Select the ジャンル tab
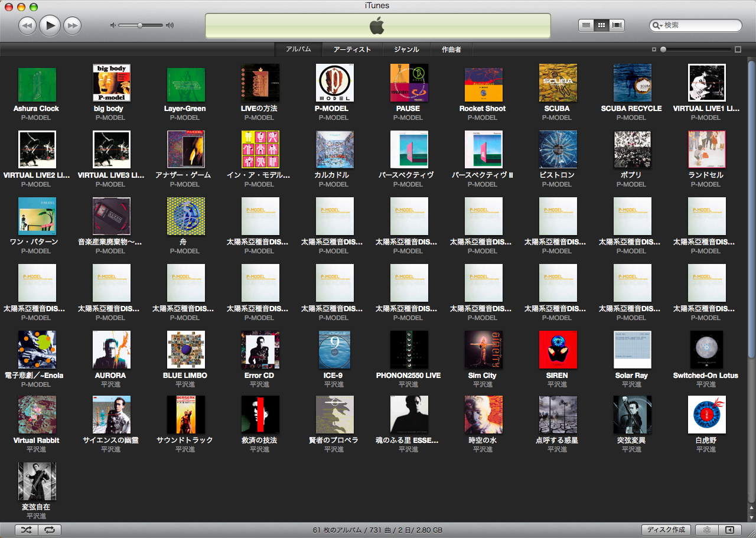The width and height of the screenshot is (756, 538). tap(406, 50)
